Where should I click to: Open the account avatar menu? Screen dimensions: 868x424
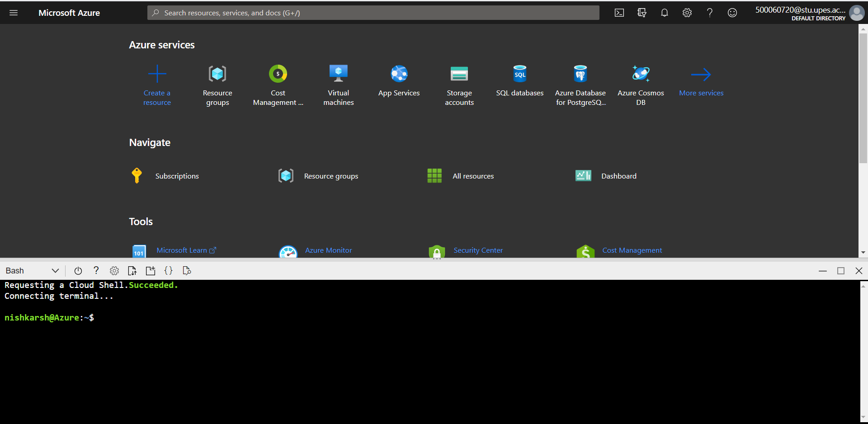tap(857, 13)
